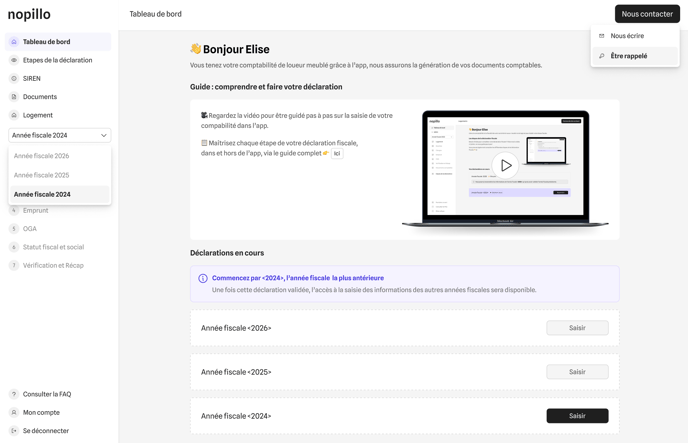
Task: Click the eye icon beside Etapes de la déclaration
Action: [x=14, y=60]
